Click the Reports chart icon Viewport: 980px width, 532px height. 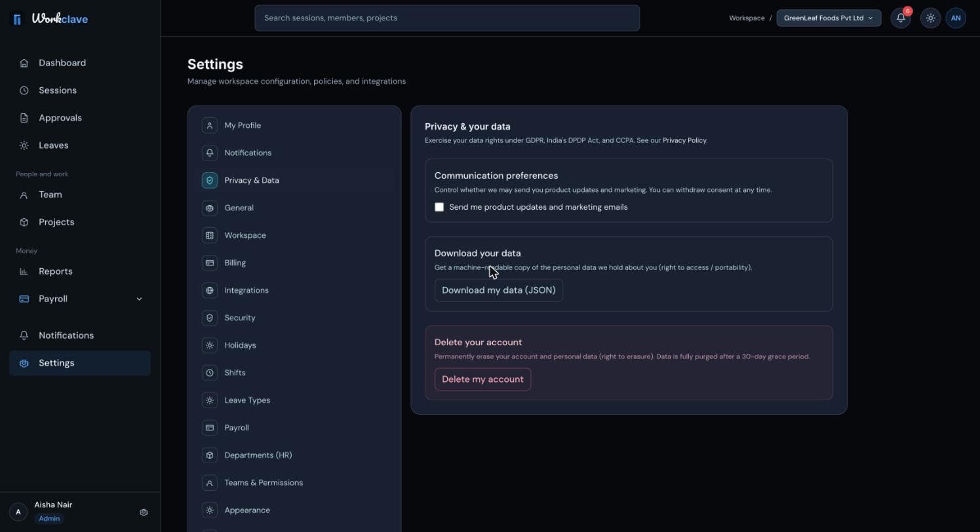tap(24, 271)
